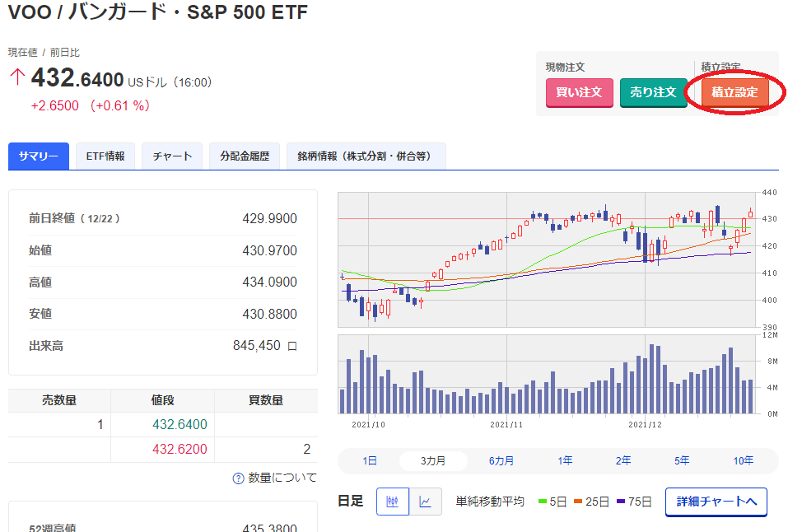Click the change value +2.6500 (+0.61 %)
This screenshot has width=802, height=532.
90,106
